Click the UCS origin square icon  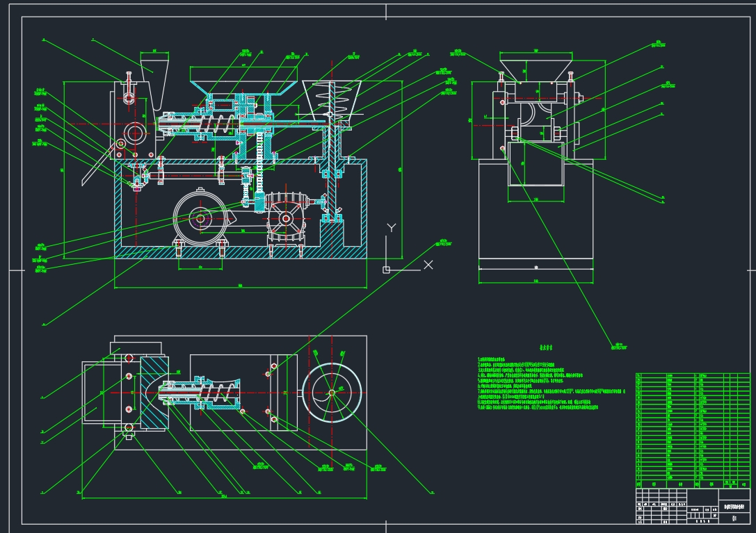click(x=386, y=270)
